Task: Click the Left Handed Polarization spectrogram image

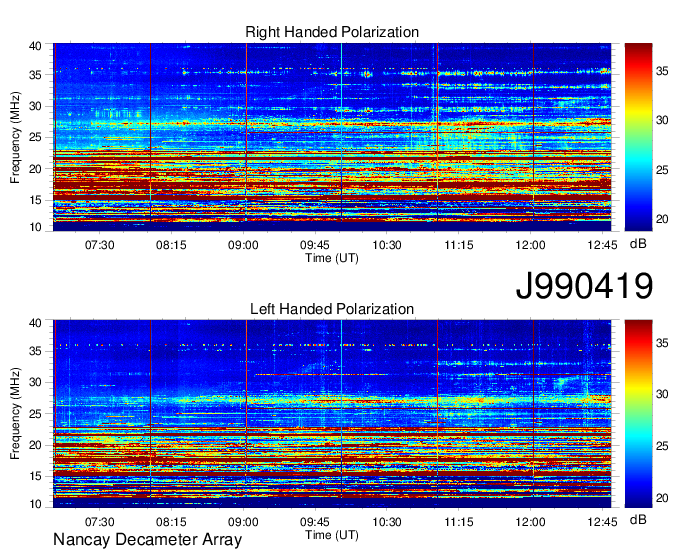Action: (x=332, y=414)
